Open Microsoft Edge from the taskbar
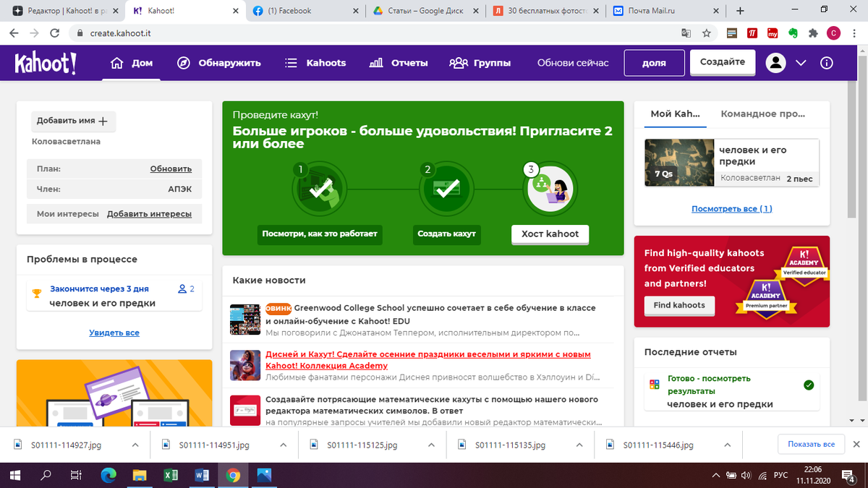 click(x=109, y=475)
